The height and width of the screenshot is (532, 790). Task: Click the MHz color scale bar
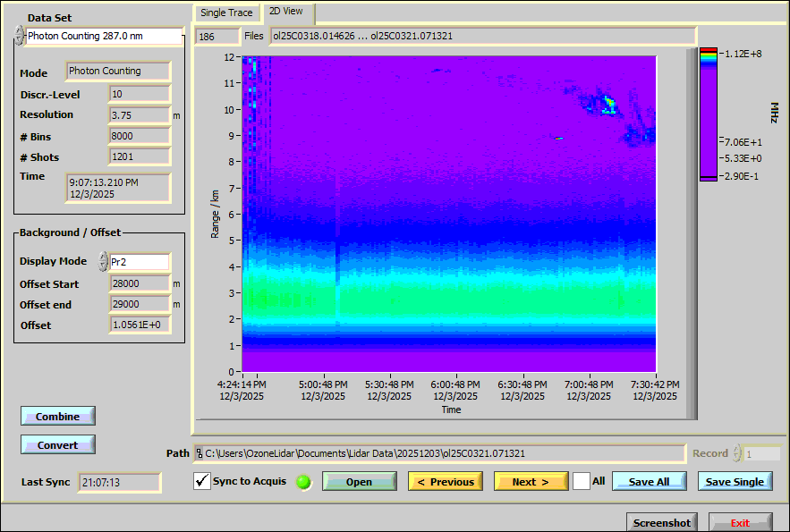click(709, 114)
